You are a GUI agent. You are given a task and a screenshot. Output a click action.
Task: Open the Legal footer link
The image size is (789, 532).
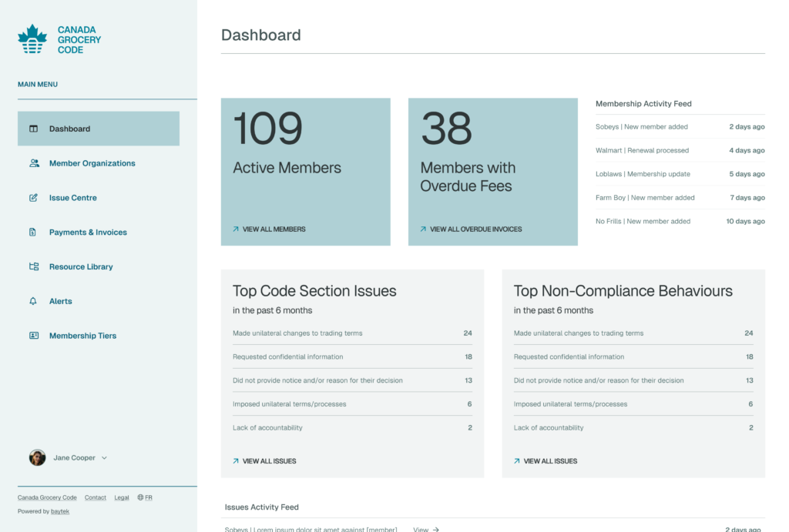click(x=122, y=497)
